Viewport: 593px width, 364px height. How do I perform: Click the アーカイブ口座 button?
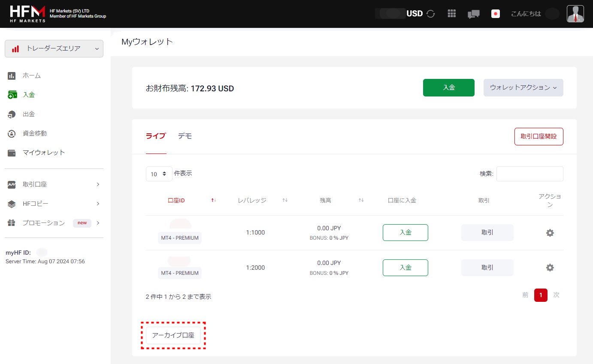(173, 335)
